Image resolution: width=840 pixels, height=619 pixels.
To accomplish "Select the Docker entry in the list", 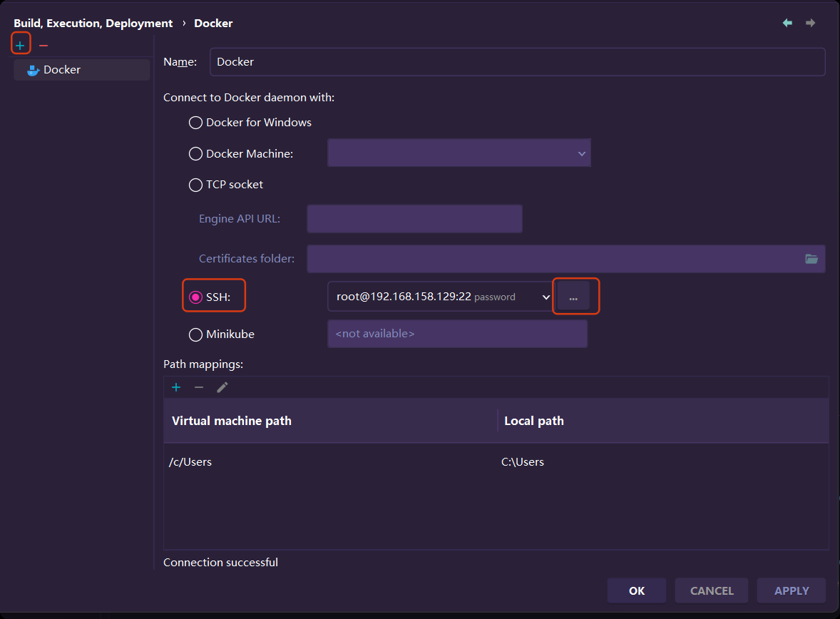I will coord(81,70).
